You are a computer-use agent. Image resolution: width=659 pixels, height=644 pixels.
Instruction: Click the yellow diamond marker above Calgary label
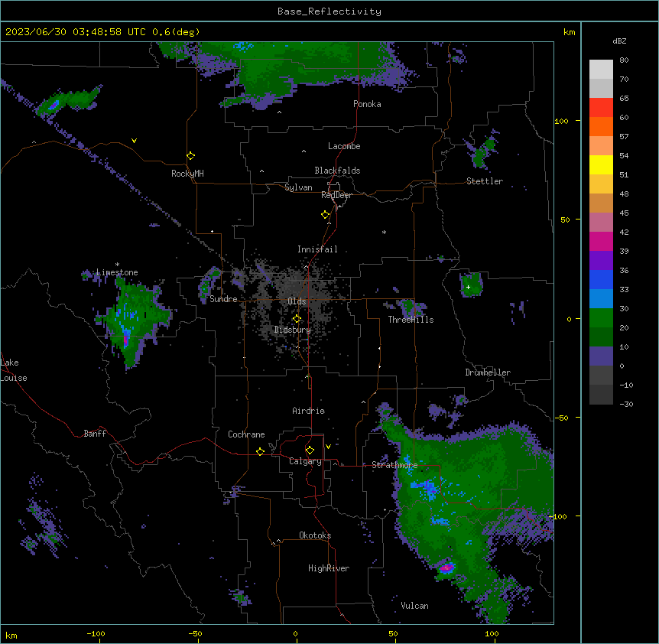point(310,450)
